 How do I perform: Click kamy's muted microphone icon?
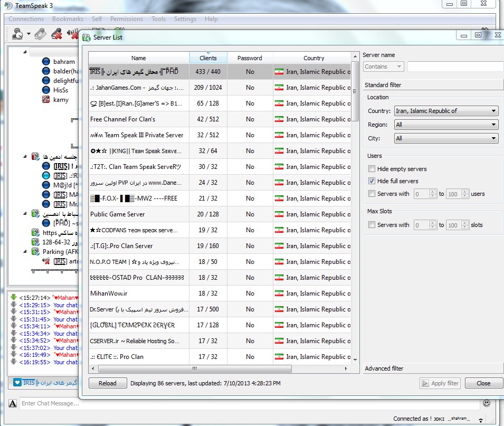(x=46, y=99)
